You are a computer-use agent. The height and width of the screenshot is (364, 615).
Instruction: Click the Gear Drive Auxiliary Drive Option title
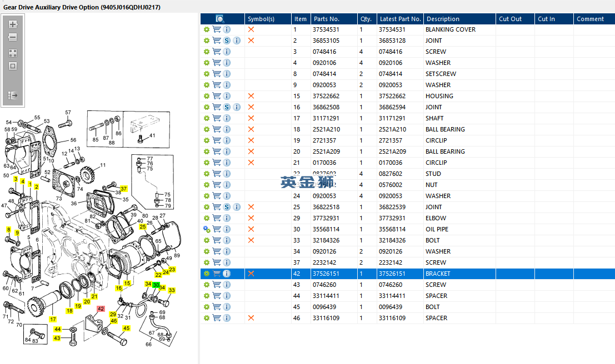point(82,7)
